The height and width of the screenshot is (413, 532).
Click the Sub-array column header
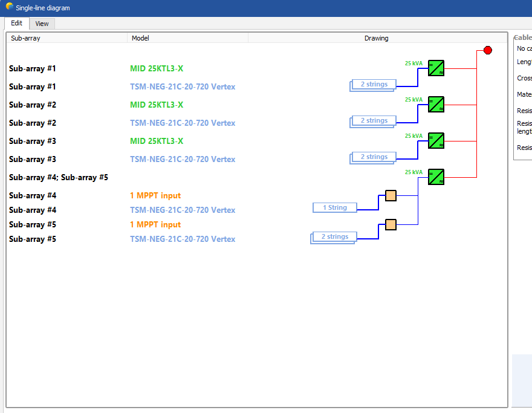pos(66,38)
